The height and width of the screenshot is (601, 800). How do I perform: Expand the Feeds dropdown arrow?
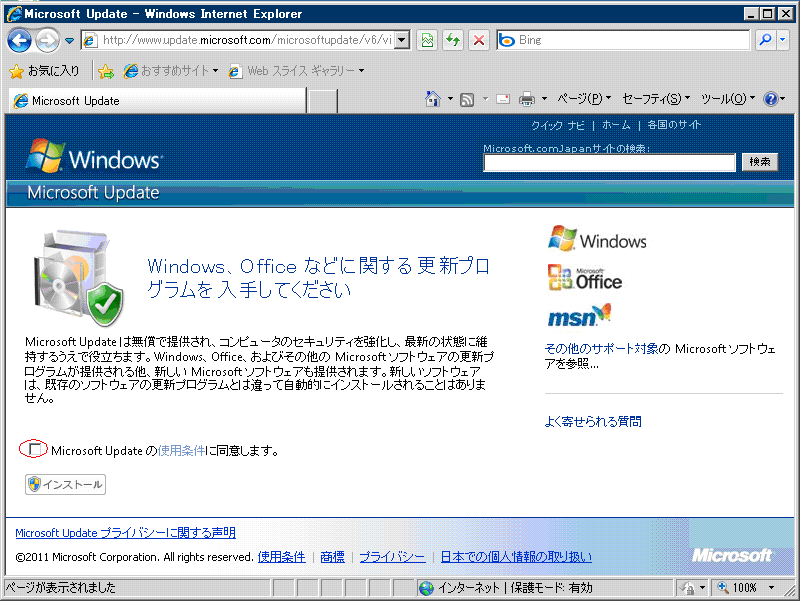[x=485, y=98]
